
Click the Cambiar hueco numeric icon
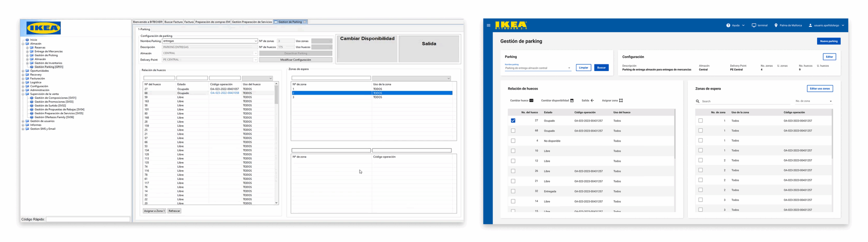[531, 100]
